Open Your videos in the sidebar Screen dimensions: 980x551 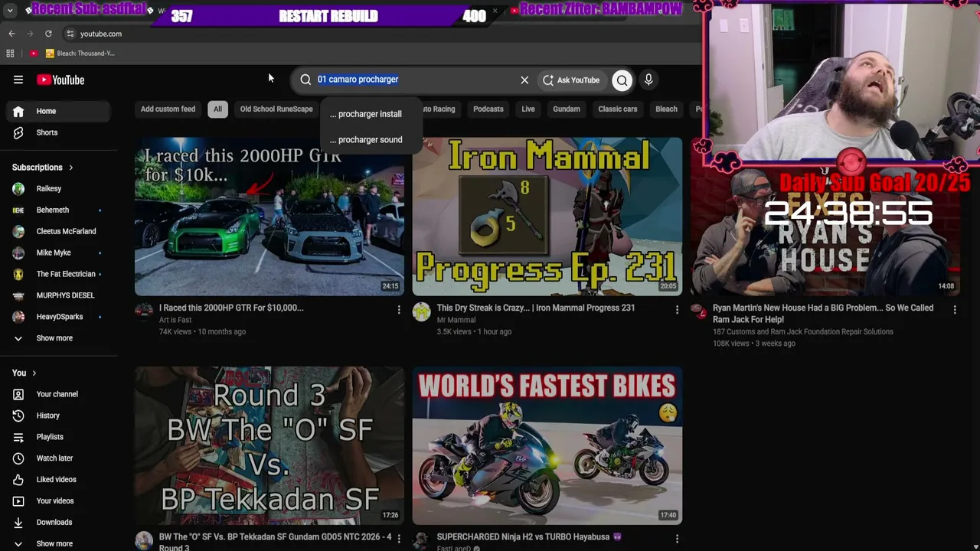(59, 501)
